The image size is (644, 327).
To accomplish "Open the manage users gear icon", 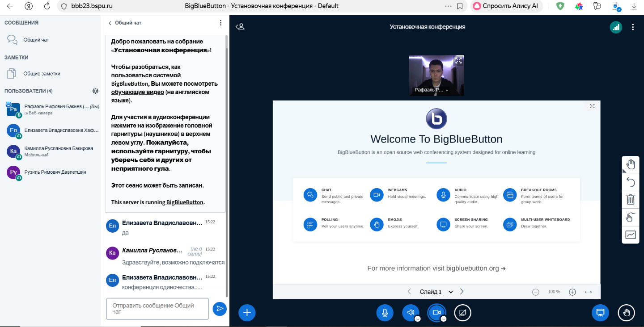I will 95,91.
